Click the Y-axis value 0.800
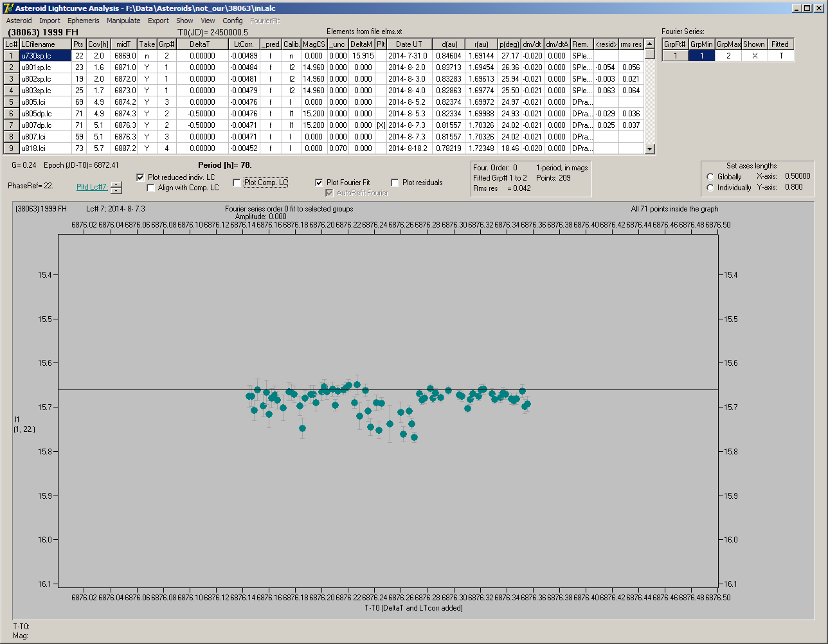The width and height of the screenshot is (828, 644). [794, 187]
